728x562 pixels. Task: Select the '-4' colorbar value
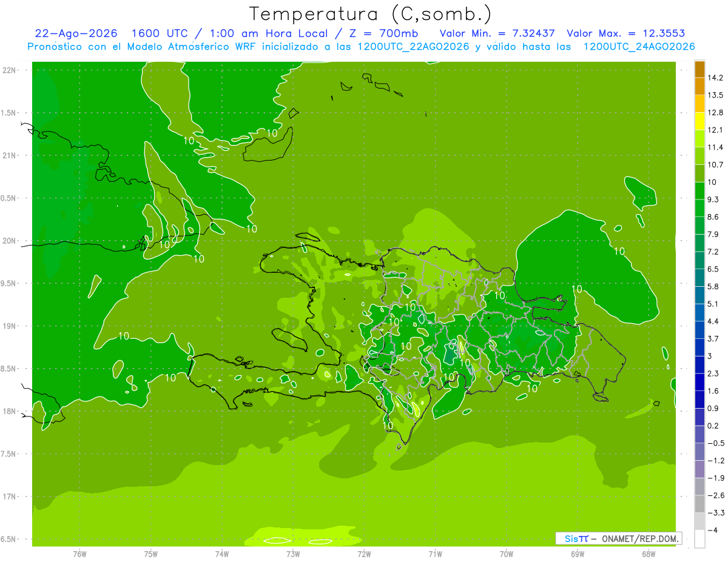click(712, 530)
